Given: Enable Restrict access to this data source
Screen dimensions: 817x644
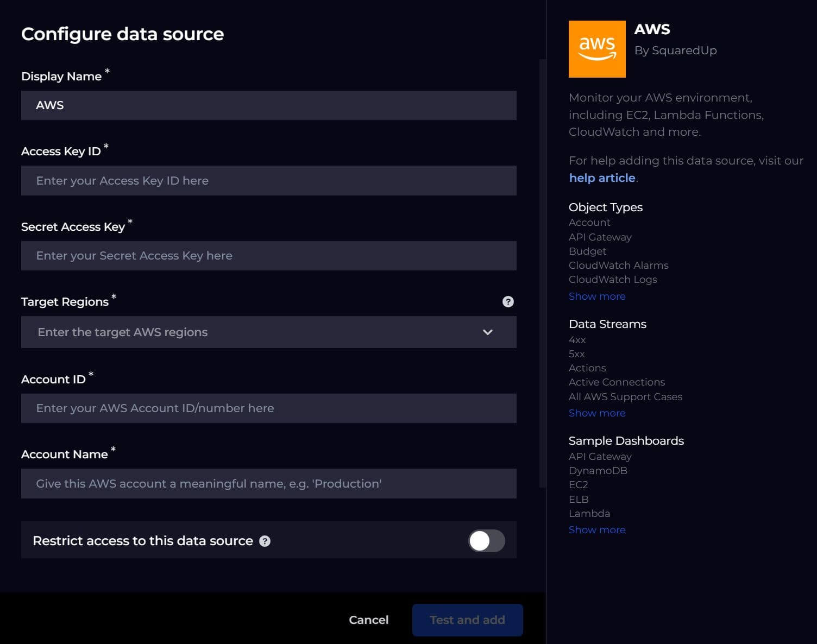Looking at the screenshot, I should pyautogui.click(x=486, y=540).
